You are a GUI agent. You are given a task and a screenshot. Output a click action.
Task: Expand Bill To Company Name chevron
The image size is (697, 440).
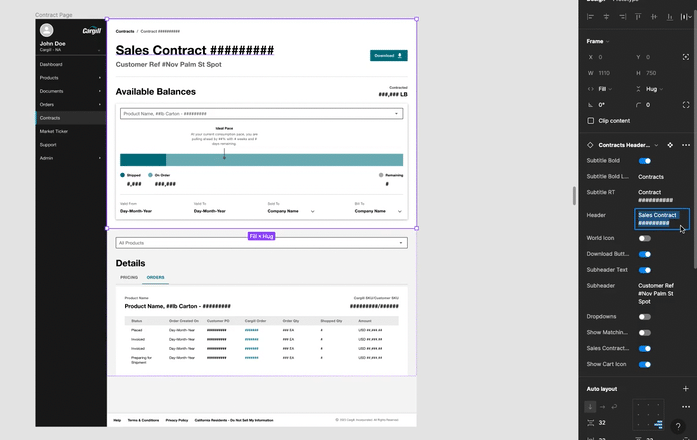400,212
